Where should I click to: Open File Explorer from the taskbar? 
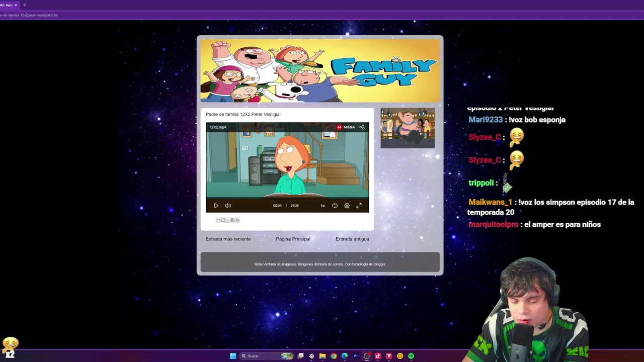click(x=323, y=356)
